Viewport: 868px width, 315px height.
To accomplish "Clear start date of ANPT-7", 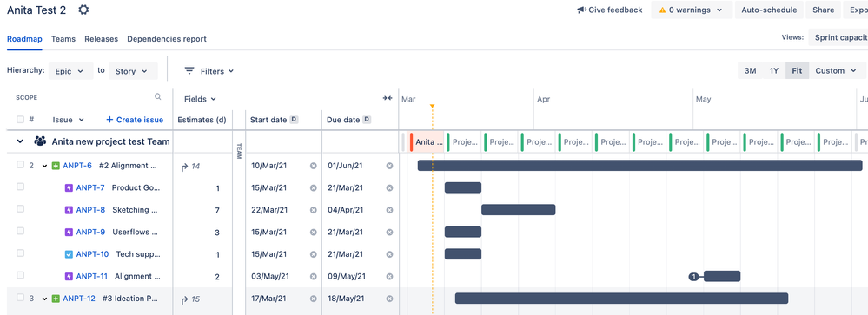I will pos(314,188).
